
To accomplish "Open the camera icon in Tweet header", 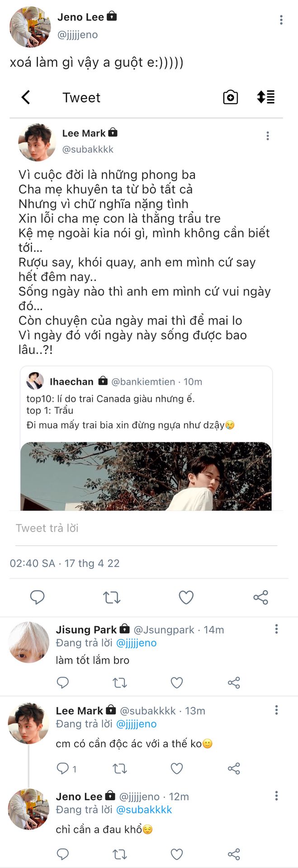I will 230,97.
